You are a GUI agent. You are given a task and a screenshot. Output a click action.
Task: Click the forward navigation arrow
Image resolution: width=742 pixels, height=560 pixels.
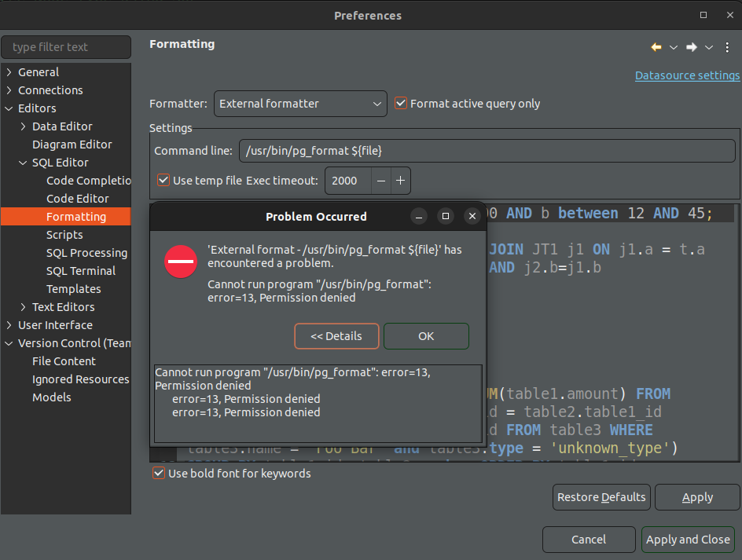pyautogui.click(x=690, y=46)
